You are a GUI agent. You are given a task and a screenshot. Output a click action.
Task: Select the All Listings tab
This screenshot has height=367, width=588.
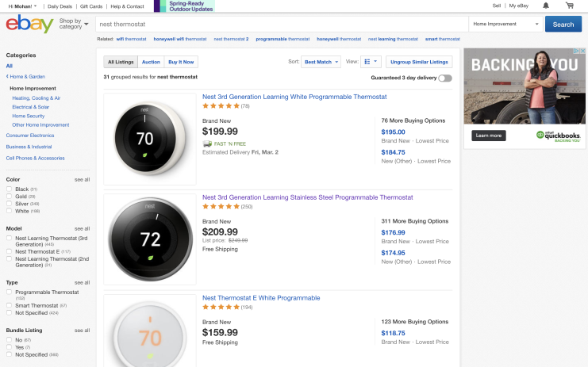click(121, 62)
